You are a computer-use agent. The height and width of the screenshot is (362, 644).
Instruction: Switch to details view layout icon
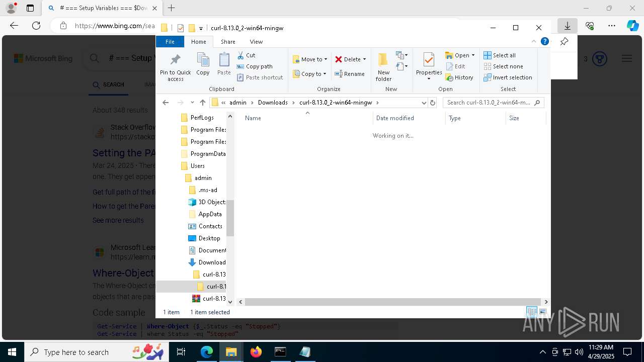pyautogui.click(x=532, y=312)
